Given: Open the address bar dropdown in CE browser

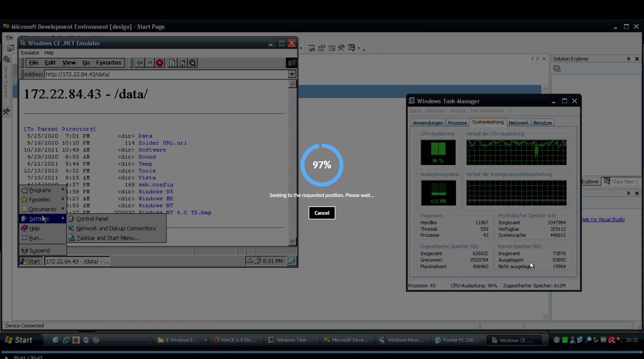Looking at the screenshot, I should [x=292, y=74].
